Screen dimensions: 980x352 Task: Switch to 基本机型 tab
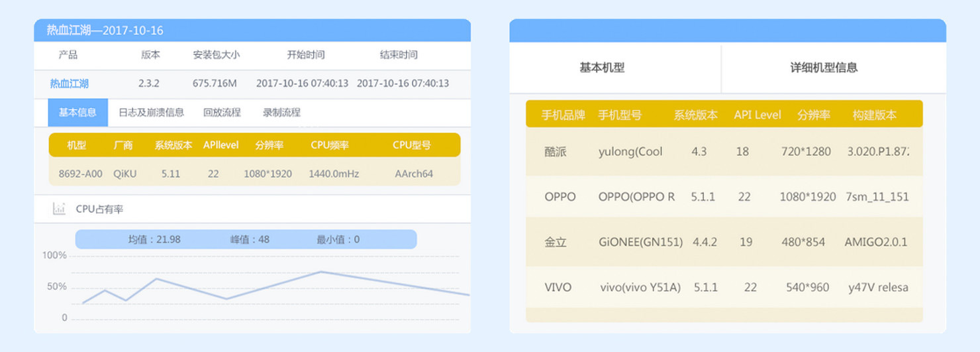pos(602,68)
